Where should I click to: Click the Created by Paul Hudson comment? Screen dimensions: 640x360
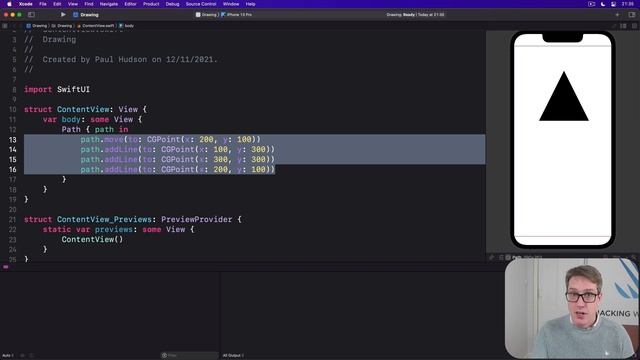click(x=121, y=60)
